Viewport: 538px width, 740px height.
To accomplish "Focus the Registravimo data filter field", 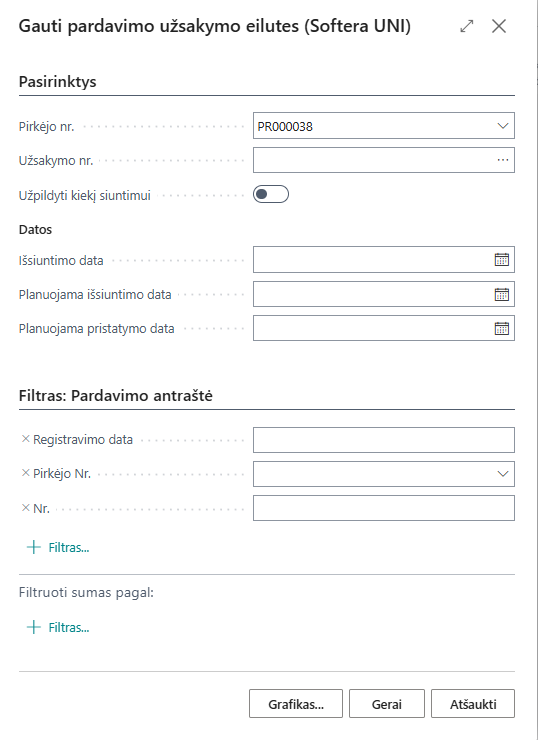I will 384,440.
